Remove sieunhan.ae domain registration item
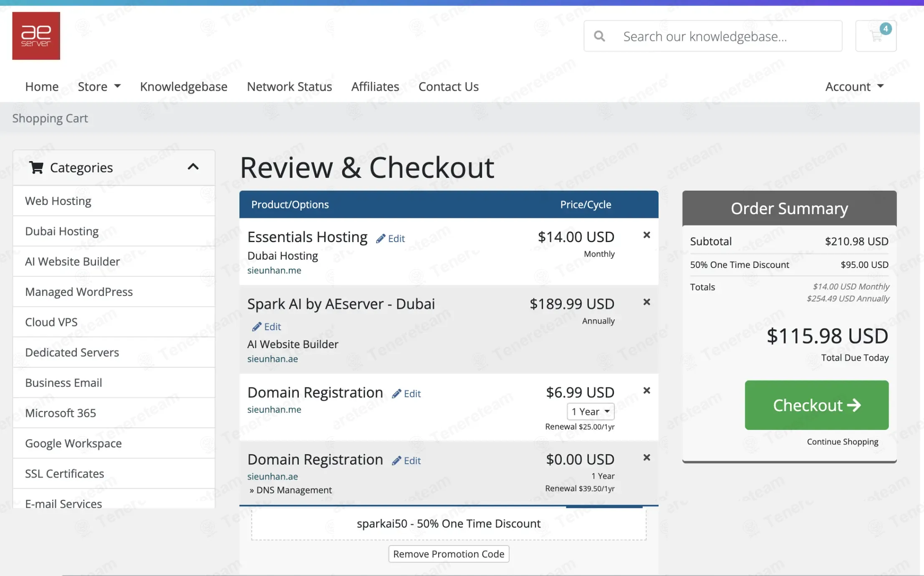The image size is (924, 576). (x=646, y=457)
